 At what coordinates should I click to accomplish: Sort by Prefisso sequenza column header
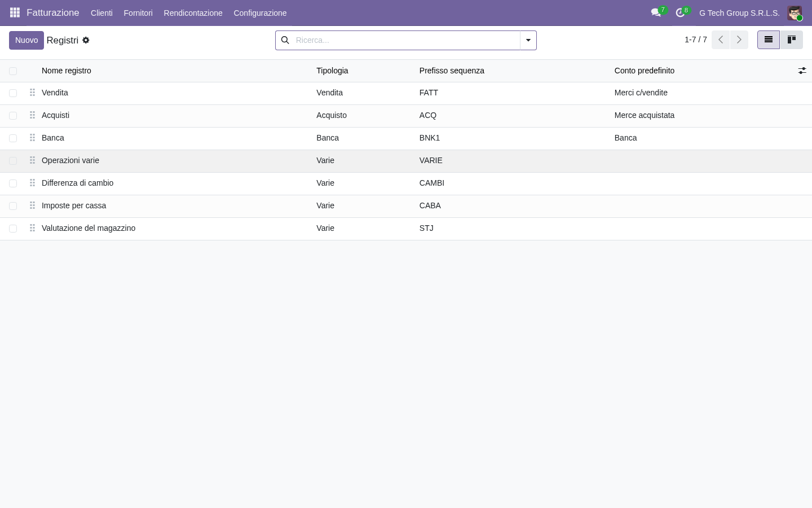pos(452,71)
